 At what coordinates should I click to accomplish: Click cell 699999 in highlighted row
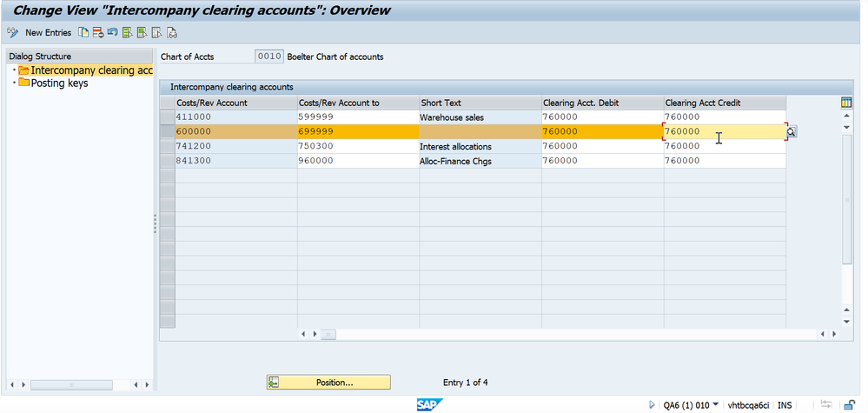point(358,132)
